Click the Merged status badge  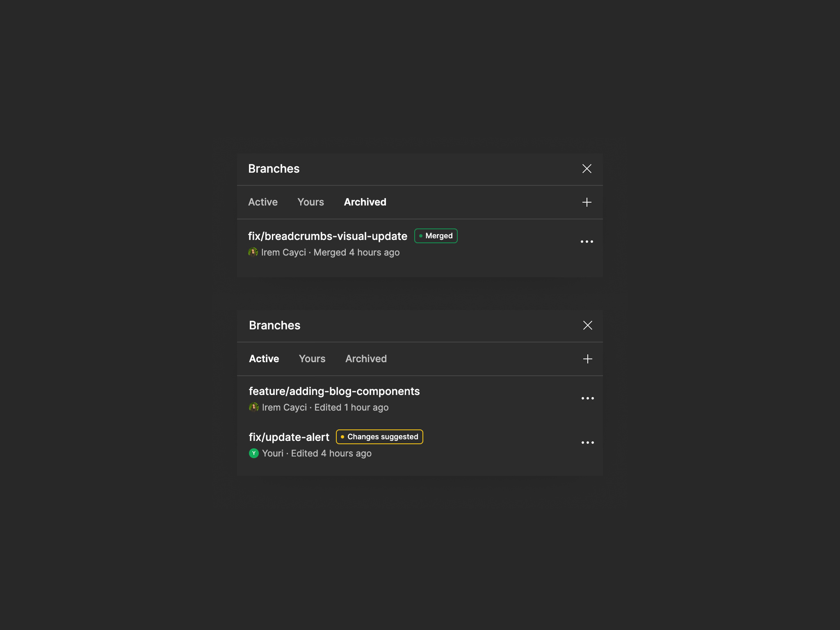436,236
